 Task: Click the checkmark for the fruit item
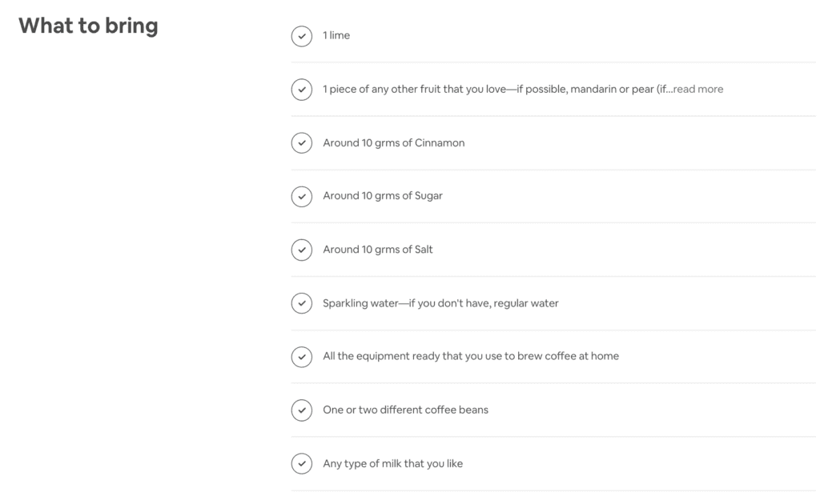tap(302, 89)
